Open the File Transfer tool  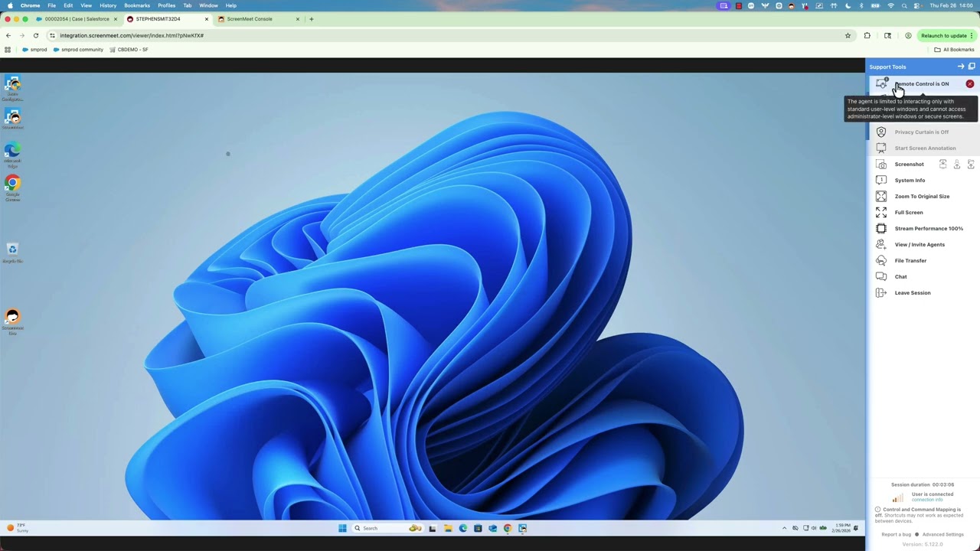coord(910,260)
